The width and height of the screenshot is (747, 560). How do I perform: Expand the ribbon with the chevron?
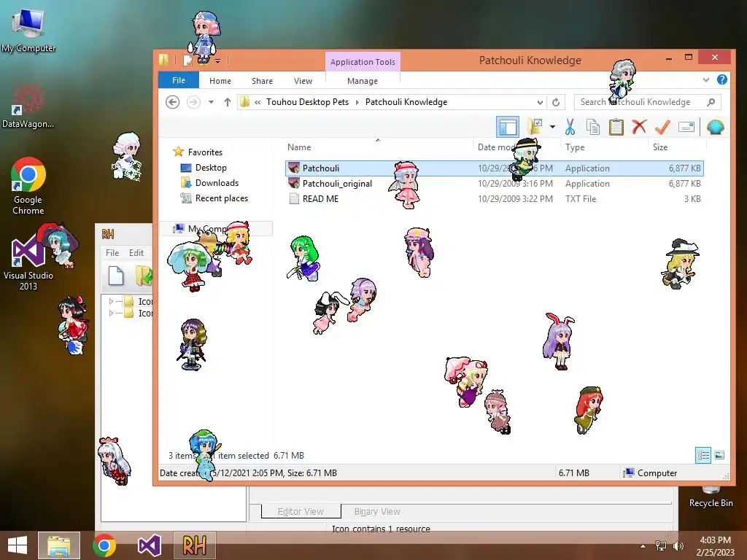(706, 80)
